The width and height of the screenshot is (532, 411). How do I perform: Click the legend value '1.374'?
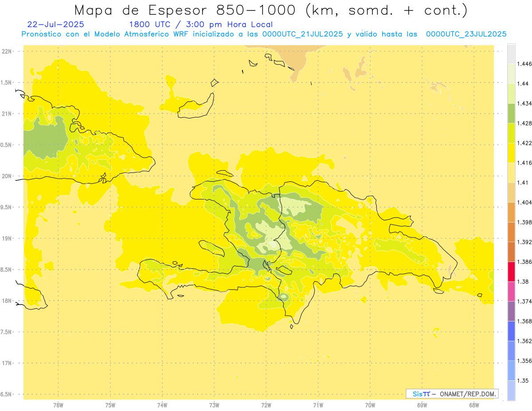(524, 301)
